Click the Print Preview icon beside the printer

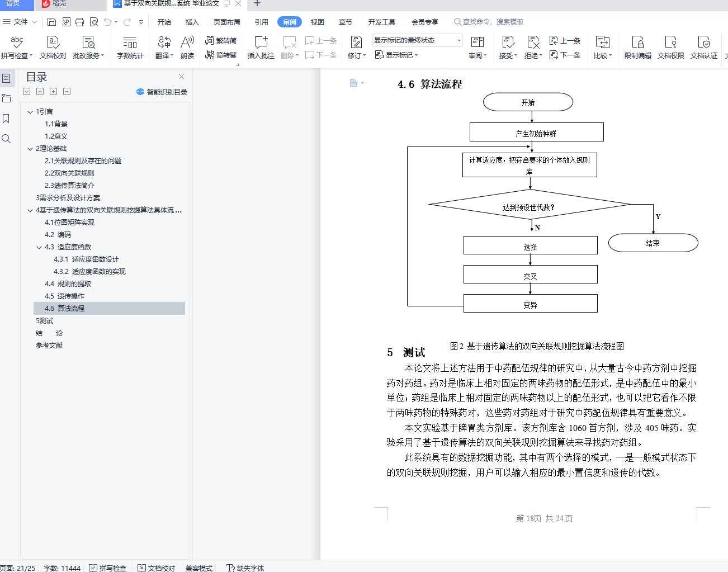tap(94, 22)
